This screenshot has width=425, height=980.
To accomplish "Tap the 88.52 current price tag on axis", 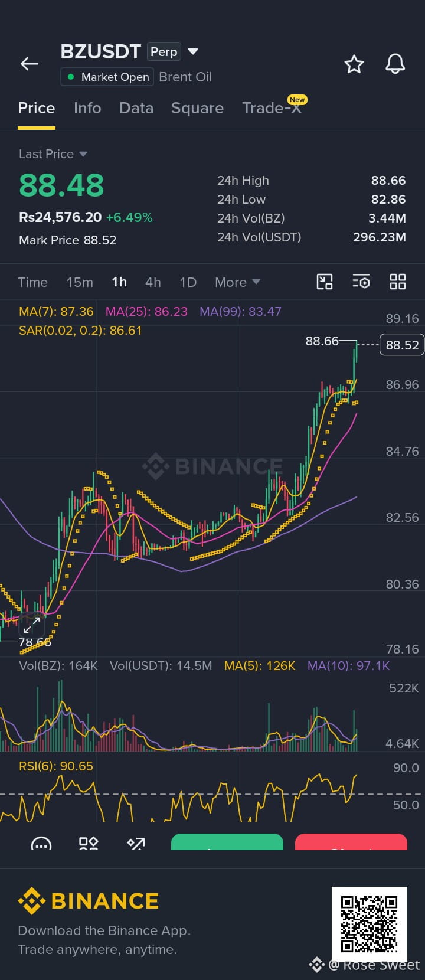I will pos(402,345).
